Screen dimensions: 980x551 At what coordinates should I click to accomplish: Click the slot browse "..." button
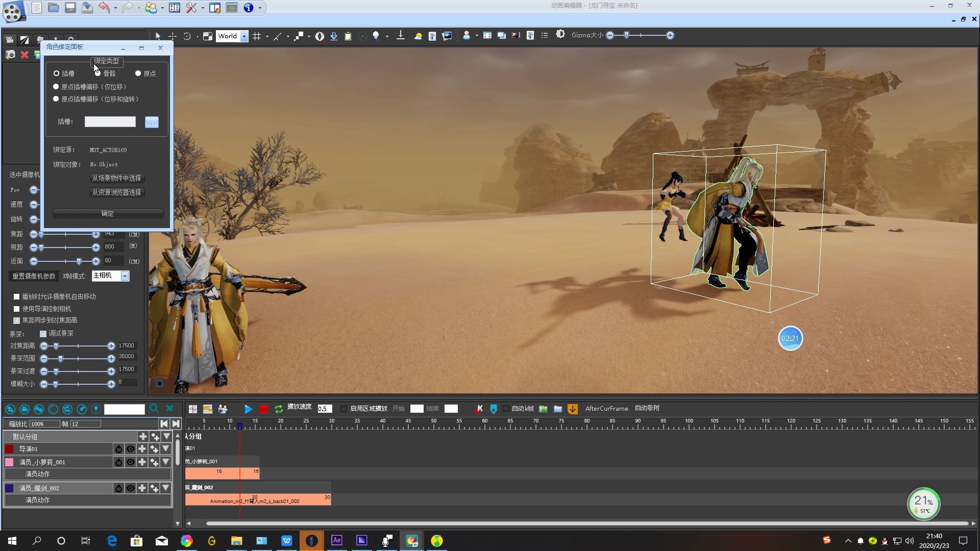pos(152,122)
